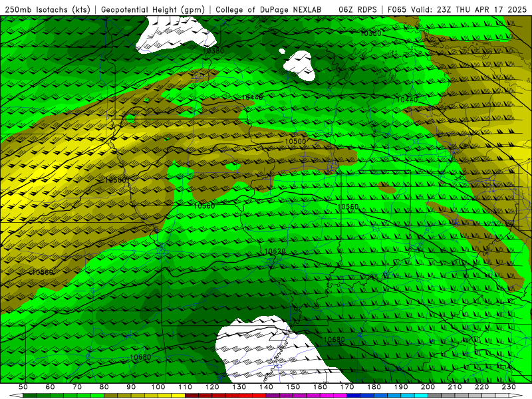This screenshot has width=532, height=399.
Task: Click the right arrow cap of the color bar
Action: pos(516,396)
